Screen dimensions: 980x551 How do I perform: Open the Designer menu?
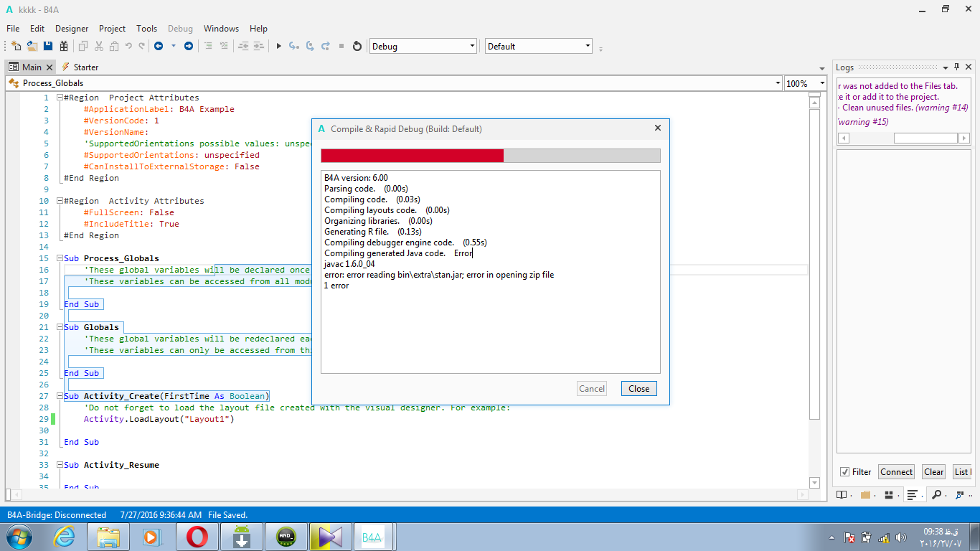coord(72,29)
